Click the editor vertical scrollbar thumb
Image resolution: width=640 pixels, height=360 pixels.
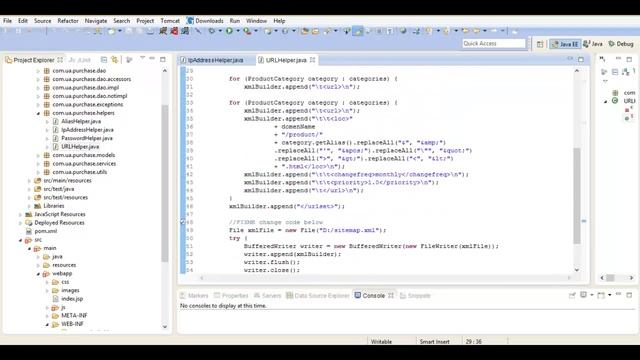point(577,196)
